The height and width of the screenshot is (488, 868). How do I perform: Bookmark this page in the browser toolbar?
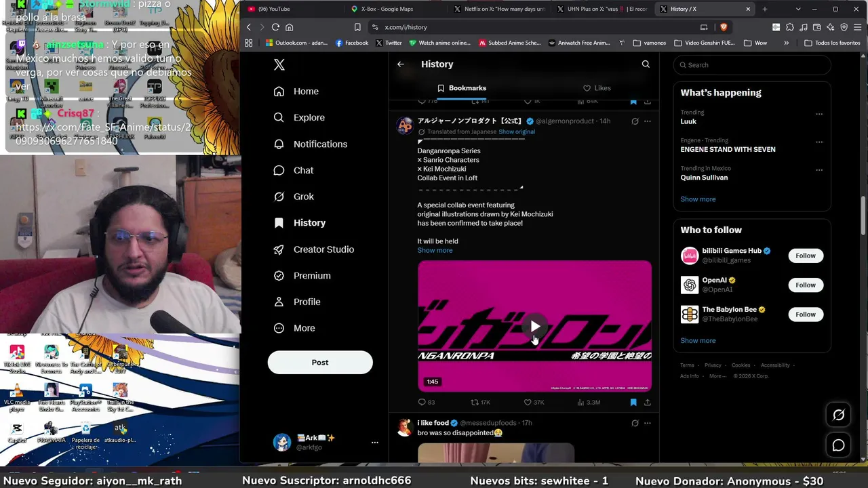(x=357, y=27)
